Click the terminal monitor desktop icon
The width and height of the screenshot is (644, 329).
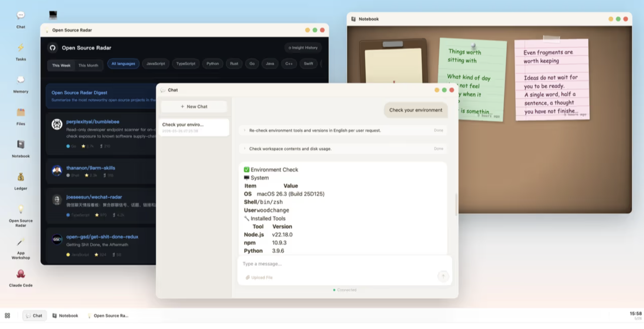(53, 15)
